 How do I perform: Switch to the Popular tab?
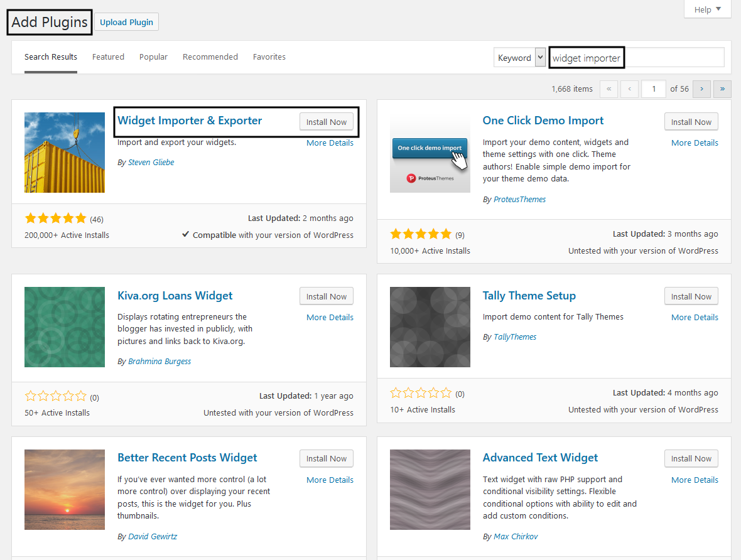point(153,57)
